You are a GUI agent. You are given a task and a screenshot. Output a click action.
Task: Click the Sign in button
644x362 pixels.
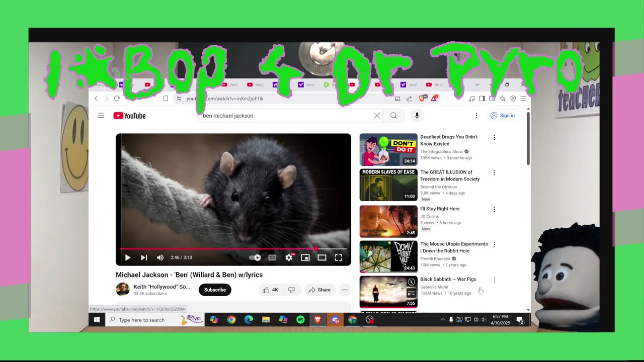pyautogui.click(x=503, y=116)
